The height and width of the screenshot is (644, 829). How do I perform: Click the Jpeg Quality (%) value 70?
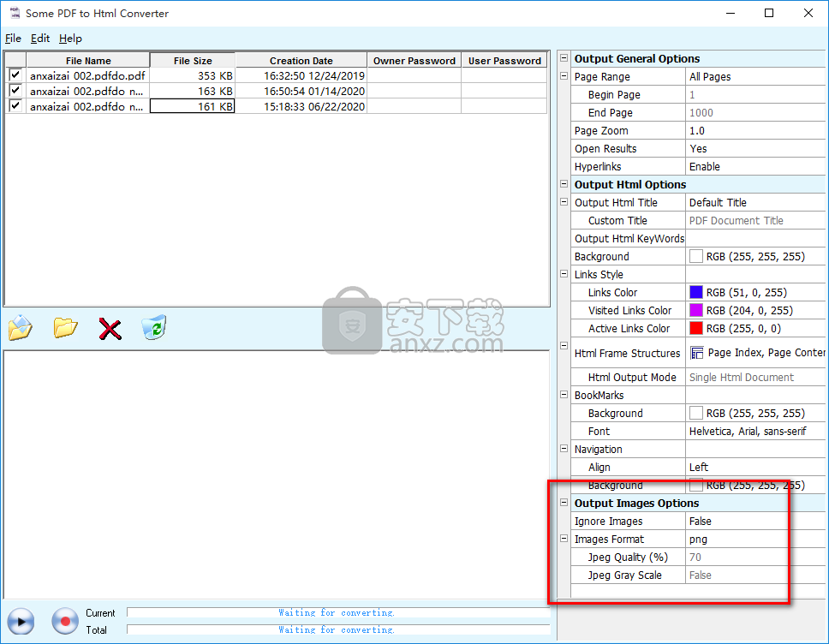(756, 557)
